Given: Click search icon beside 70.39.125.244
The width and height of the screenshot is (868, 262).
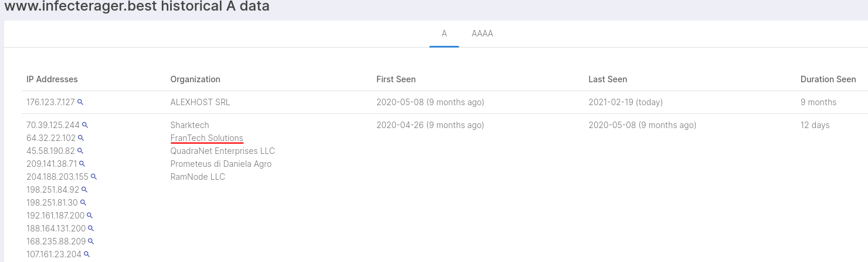Looking at the screenshot, I should tap(85, 125).
